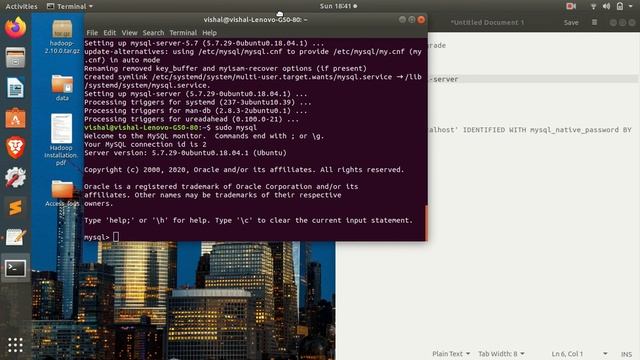Click the mysql> prompt input line
The image size is (640, 360).
pos(101,237)
